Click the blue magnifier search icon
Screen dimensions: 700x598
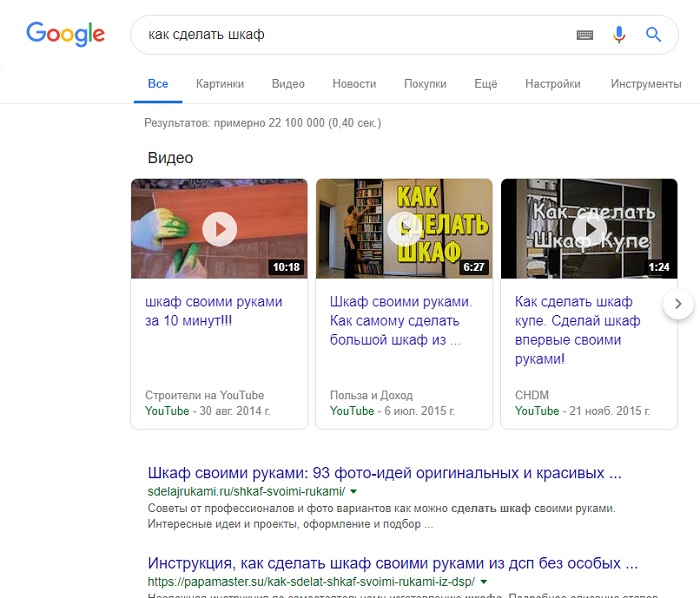pos(654,35)
